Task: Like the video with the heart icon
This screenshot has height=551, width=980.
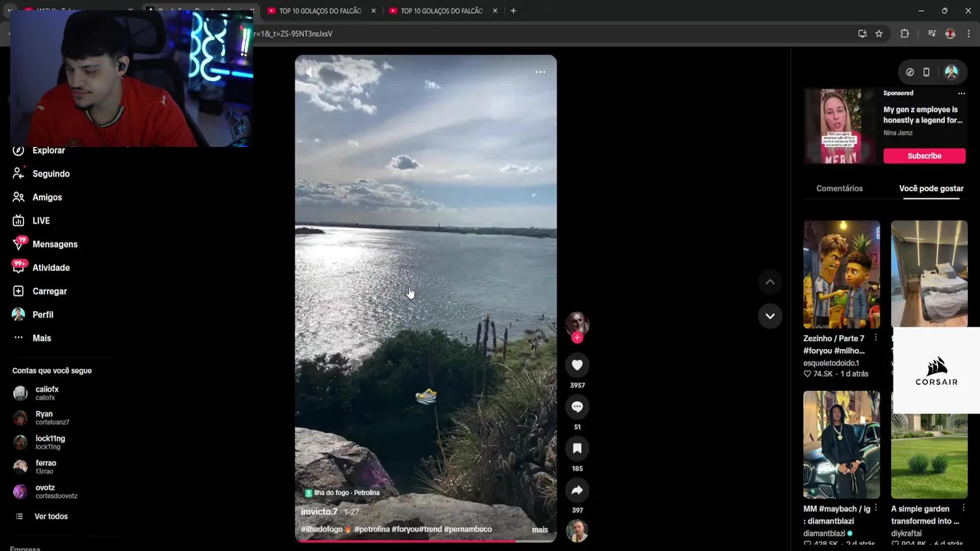Action: tap(577, 365)
